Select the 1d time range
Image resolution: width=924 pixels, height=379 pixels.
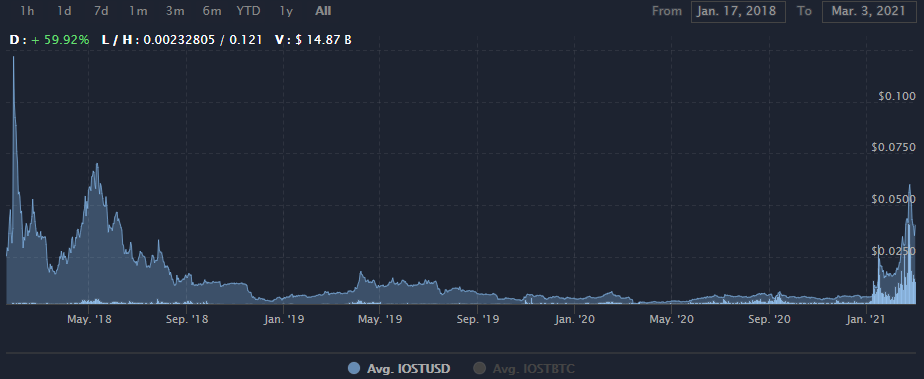(x=64, y=11)
